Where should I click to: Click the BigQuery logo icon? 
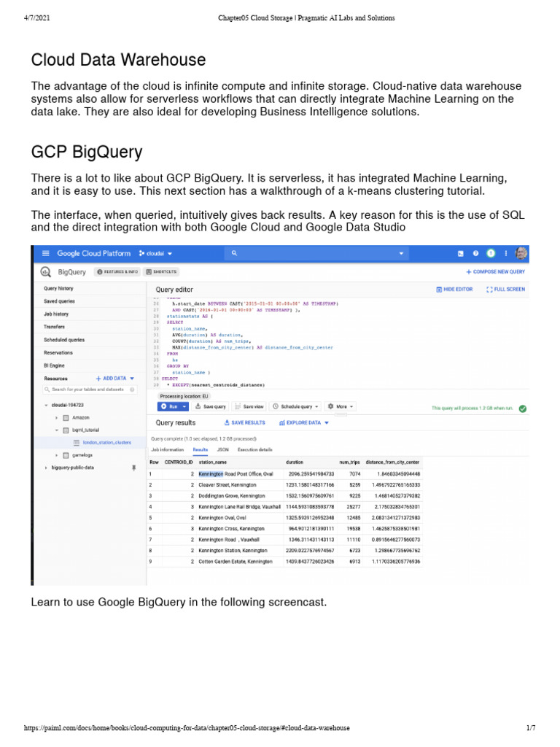pyautogui.click(x=46, y=272)
